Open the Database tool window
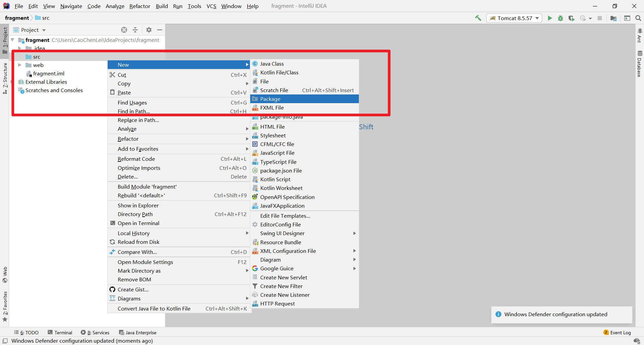This screenshot has height=345, width=644. [x=640, y=64]
